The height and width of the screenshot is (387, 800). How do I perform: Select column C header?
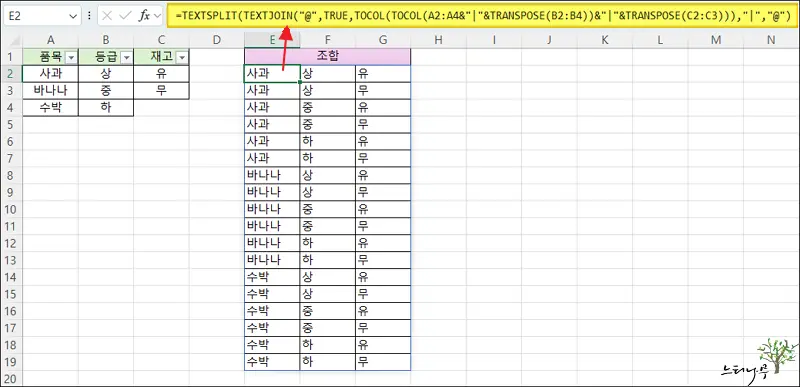[161, 40]
